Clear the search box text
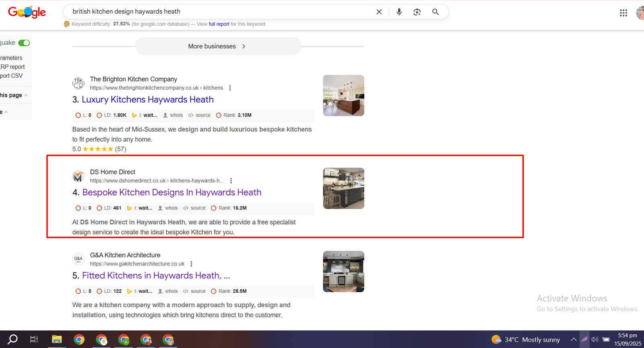Viewport: 644px width, 348px height. pyautogui.click(x=379, y=12)
